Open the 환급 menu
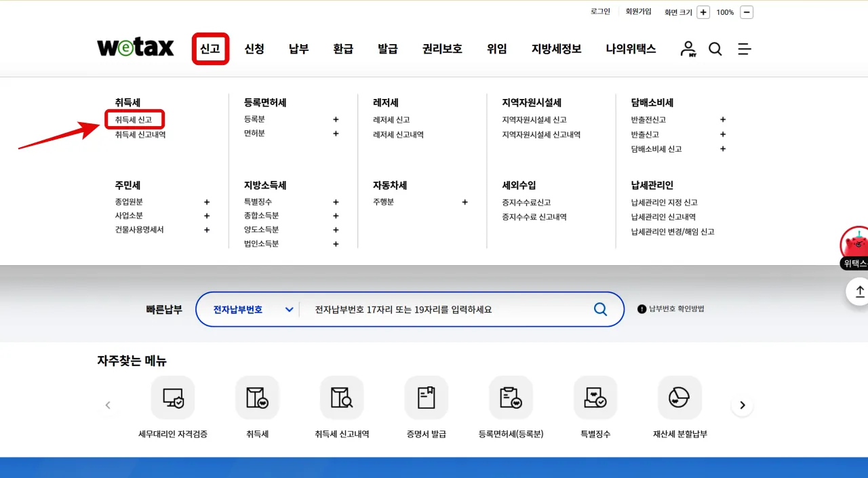The image size is (868, 478). 343,49
